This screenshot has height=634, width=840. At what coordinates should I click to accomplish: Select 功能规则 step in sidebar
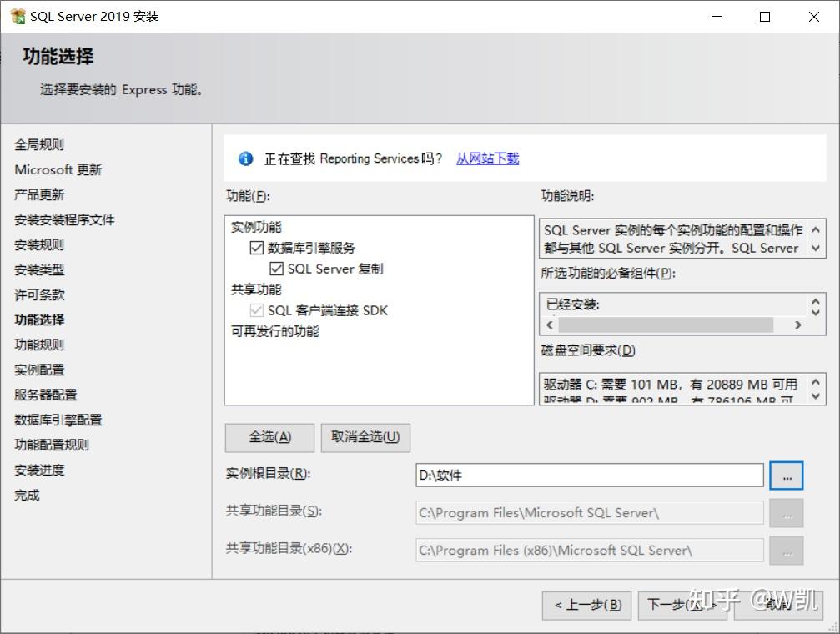[x=39, y=345]
